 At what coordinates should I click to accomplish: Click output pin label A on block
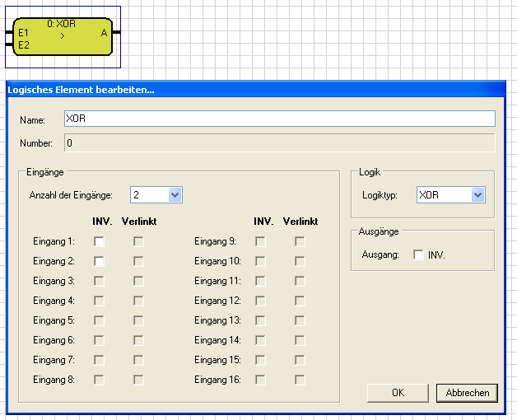104,33
